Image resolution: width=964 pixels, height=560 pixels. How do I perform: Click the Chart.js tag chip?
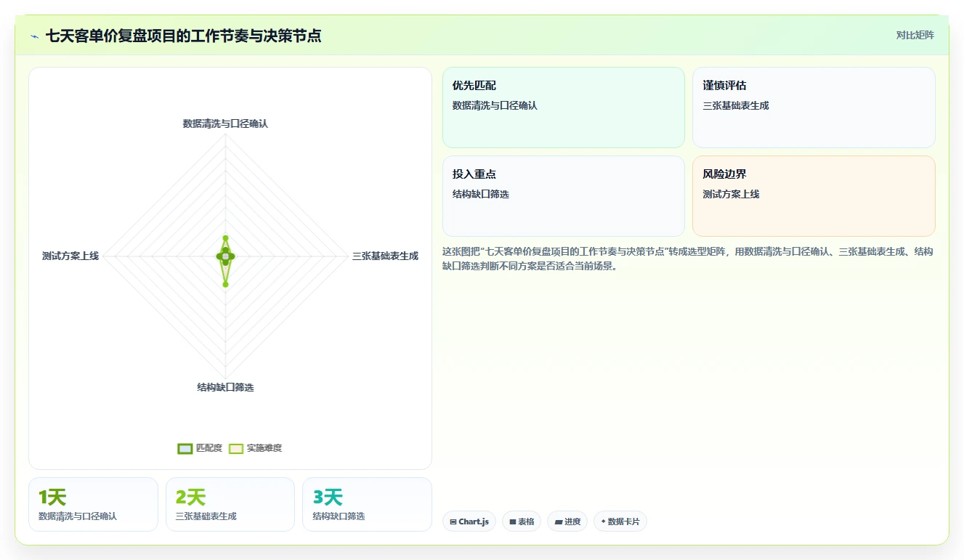tap(469, 522)
